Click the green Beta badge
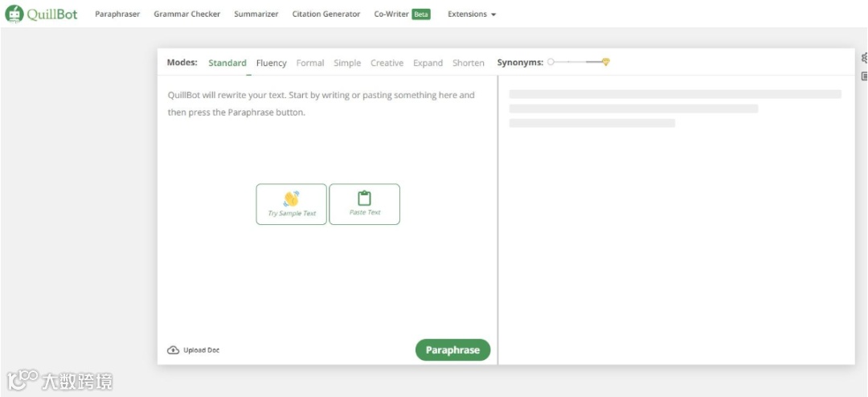 point(421,14)
